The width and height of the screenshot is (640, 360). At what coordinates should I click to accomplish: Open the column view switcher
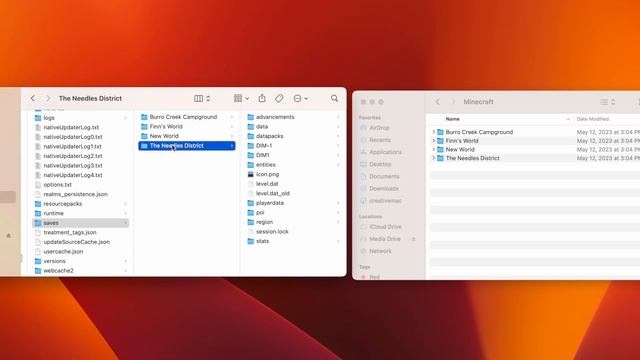coord(202,98)
